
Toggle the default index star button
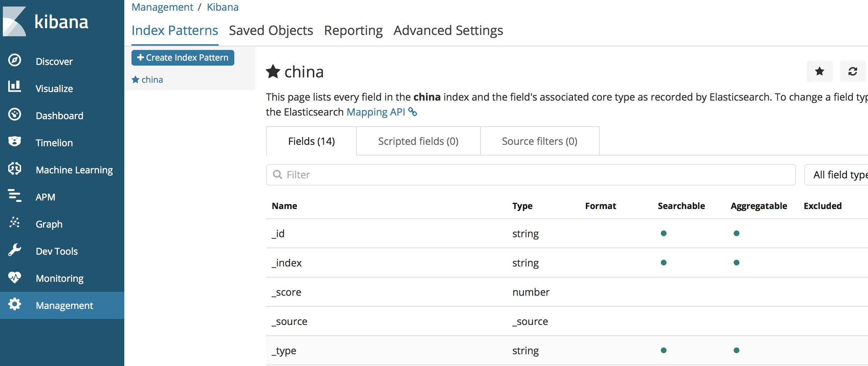tap(819, 71)
